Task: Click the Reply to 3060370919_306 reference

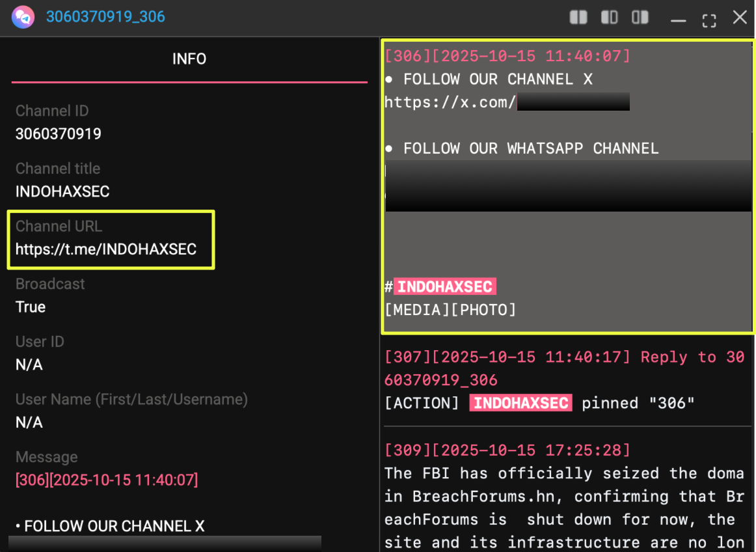Action: click(692, 357)
